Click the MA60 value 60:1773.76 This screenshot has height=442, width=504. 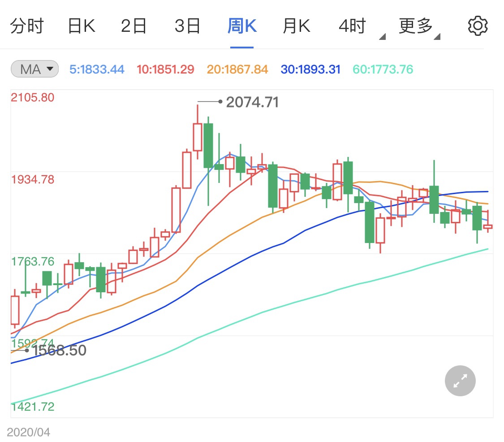pos(383,69)
